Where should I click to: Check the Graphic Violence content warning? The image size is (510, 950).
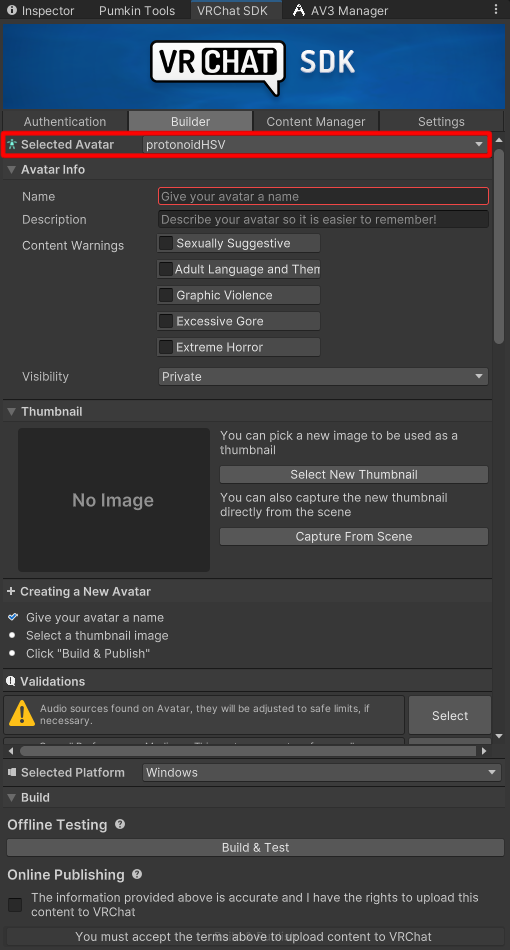tap(166, 295)
